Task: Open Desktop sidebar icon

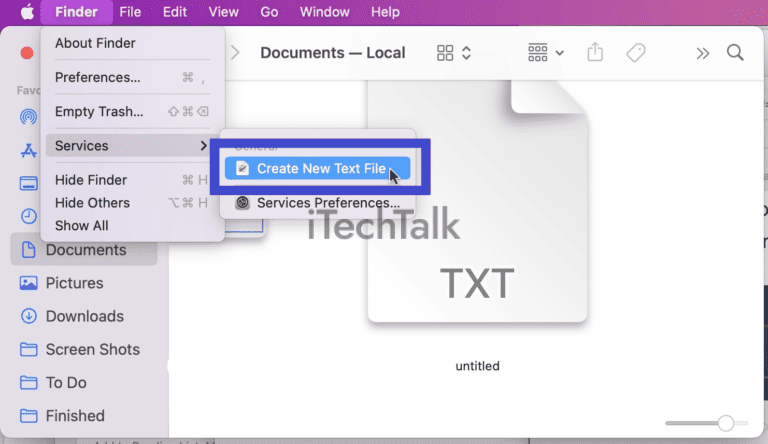Action: coord(28,184)
